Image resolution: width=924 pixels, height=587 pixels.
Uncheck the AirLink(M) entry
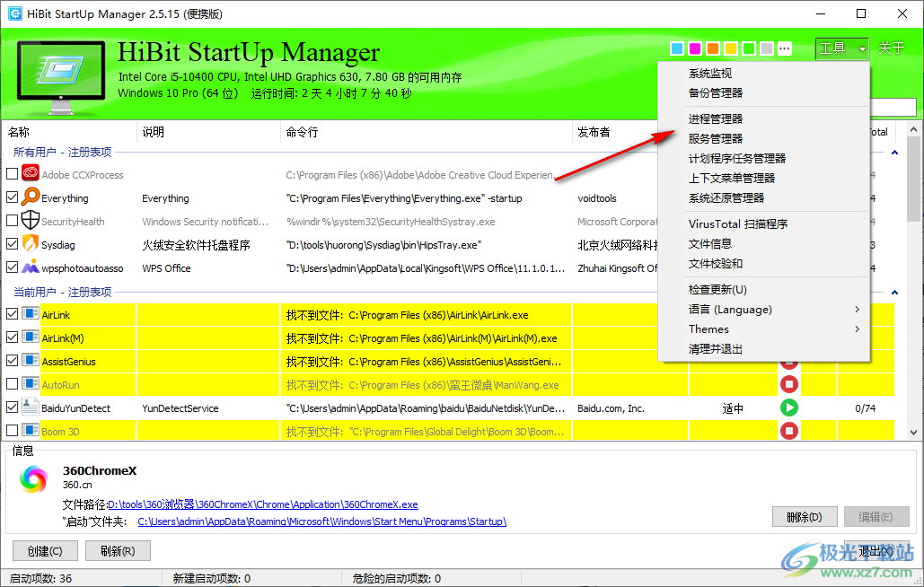click(x=12, y=337)
